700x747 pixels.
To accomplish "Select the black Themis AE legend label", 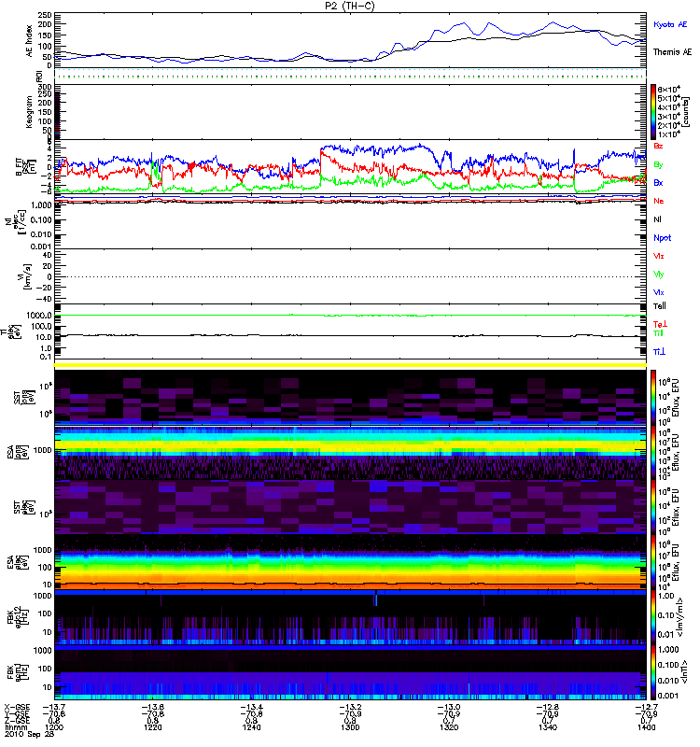I will click(x=672, y=52).
